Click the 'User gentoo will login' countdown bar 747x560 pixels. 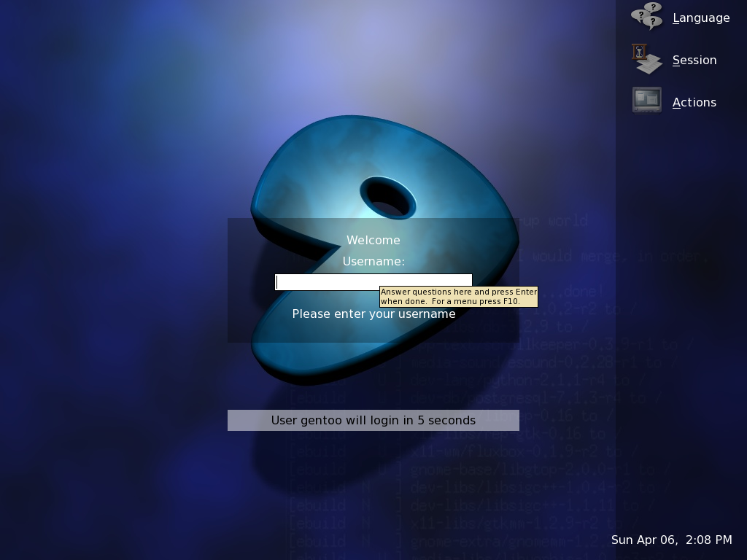373,421
